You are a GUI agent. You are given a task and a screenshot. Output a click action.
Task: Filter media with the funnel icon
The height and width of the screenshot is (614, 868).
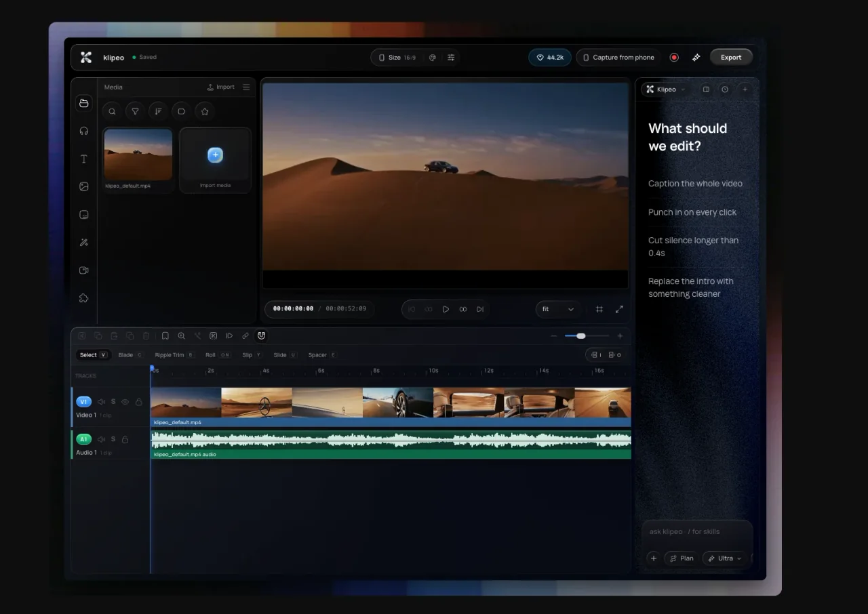tap(135, 111)
